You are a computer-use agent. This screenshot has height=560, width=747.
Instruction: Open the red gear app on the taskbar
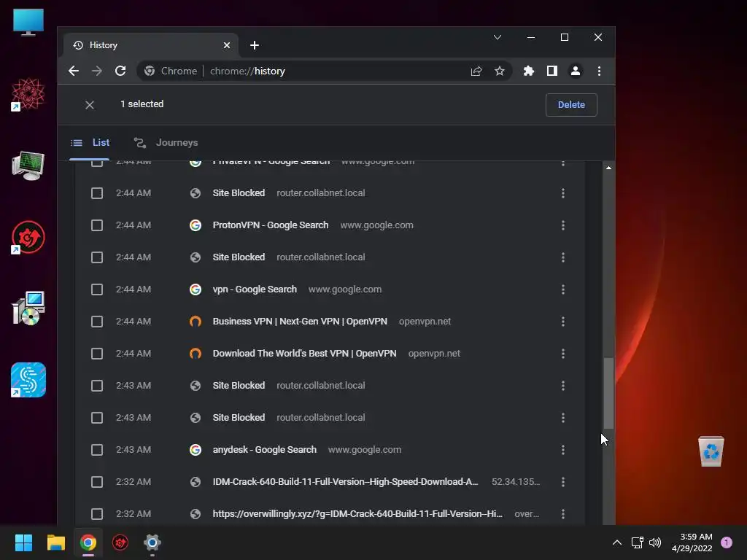[x=120, y=542]
